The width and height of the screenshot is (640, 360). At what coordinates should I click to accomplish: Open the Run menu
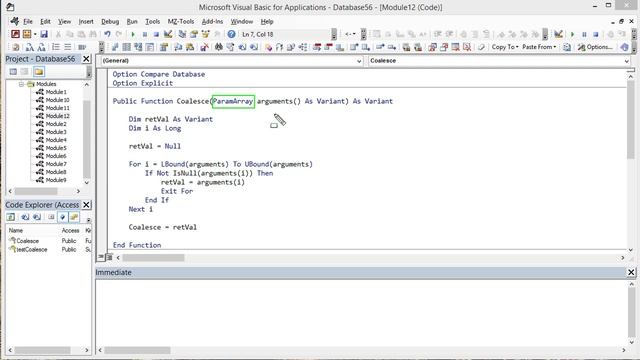[132, 22]
